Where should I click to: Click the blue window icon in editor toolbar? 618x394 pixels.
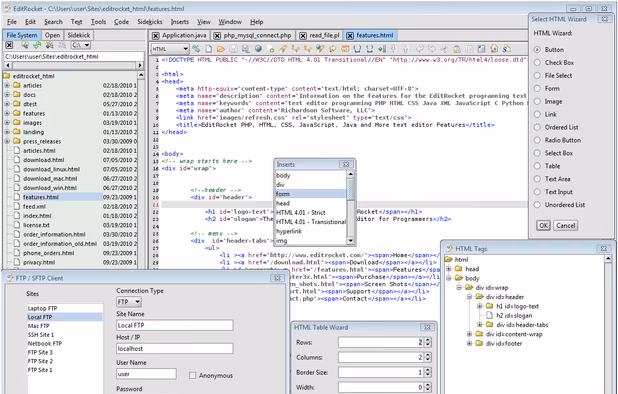[481, 49]
